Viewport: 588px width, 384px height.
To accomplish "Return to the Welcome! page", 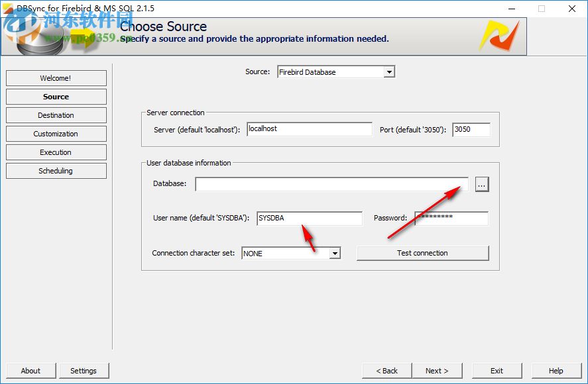I will pos(56,78).
